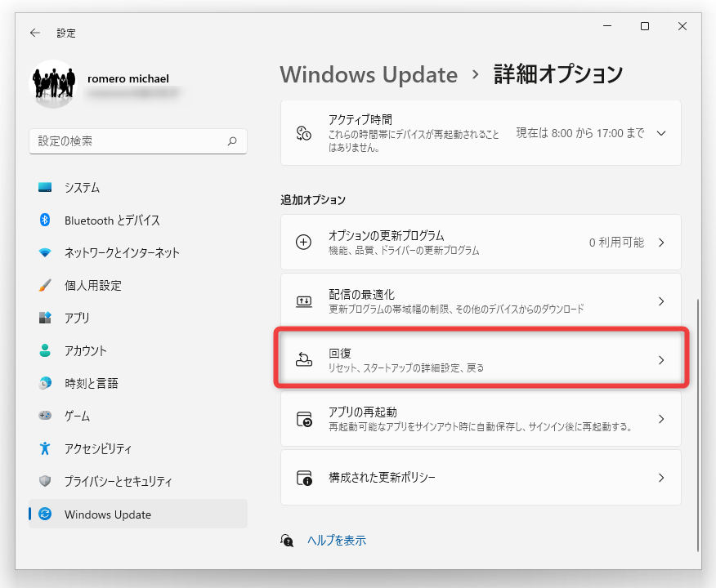This screenshot has width=716, height=588.
Task: Click 現在は 8:00 から 17:00 まで text
Action: tap(580, 133)
